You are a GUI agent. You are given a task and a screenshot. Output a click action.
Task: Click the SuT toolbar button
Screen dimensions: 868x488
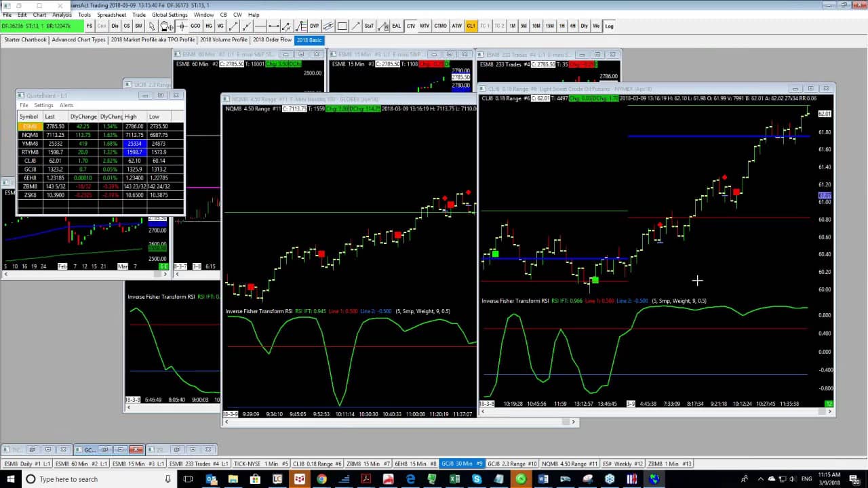pos(369,26)
